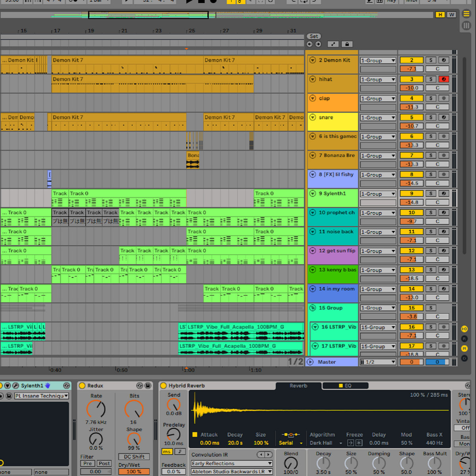Fold the 15 Group track
The image size is (476, 476).
pyautogui.click(x=313, y=308)
